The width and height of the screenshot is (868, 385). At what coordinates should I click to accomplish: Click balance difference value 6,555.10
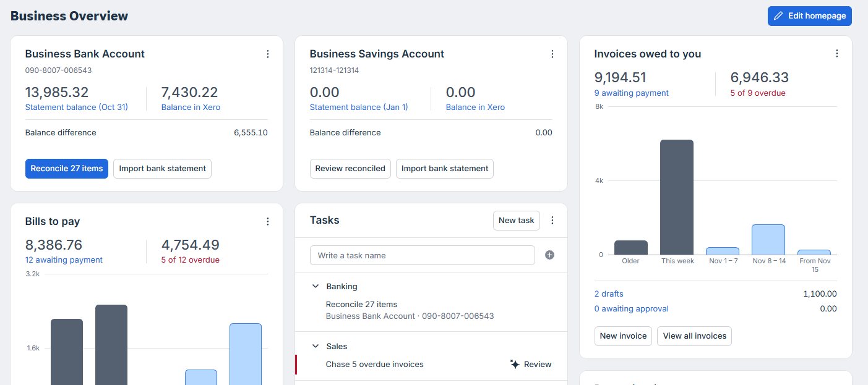pyautogui.click(x=251, y=133)
